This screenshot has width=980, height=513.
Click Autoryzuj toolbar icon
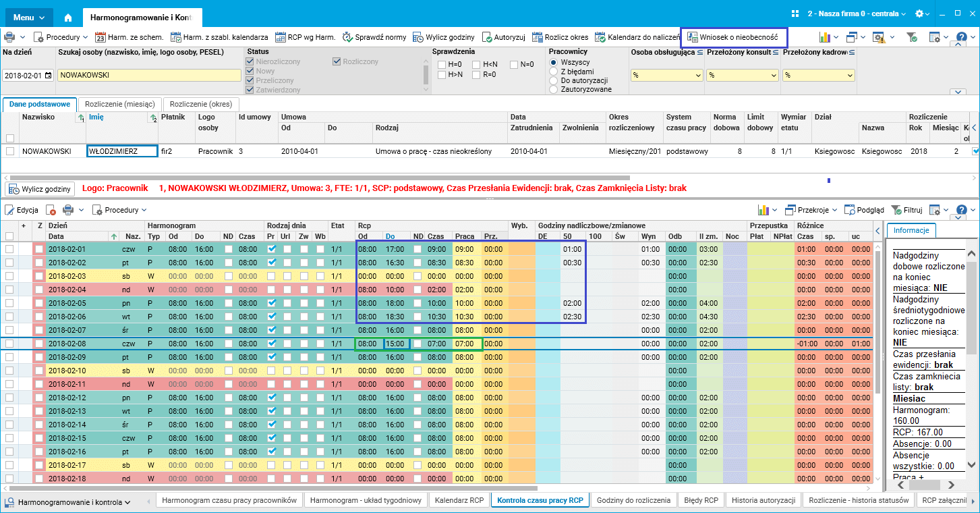[488, 37]
